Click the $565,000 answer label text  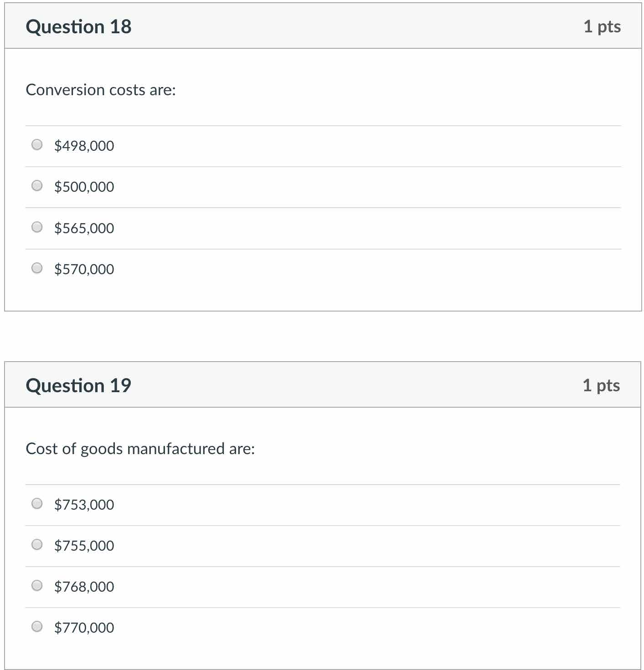point(84,228)
